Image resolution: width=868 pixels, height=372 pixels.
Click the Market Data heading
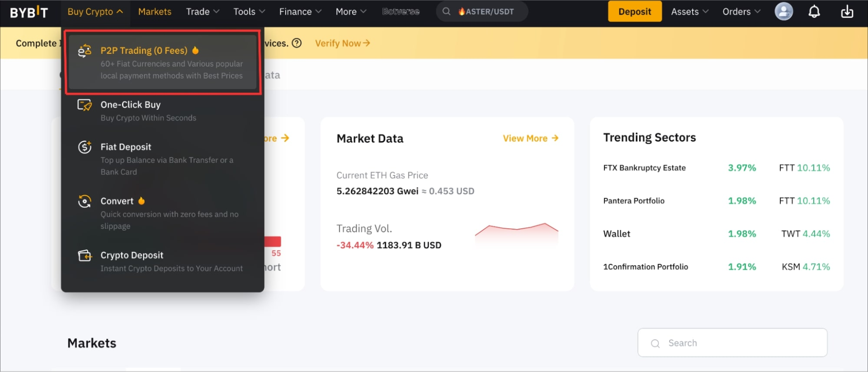pyautogui.click(x=370, y=138)
